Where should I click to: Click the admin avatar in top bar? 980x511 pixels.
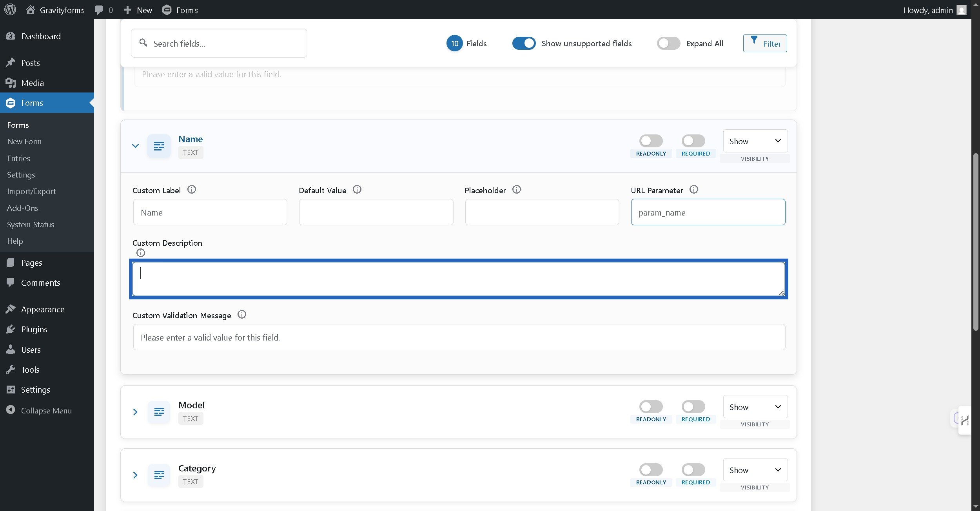click(961, 10)
